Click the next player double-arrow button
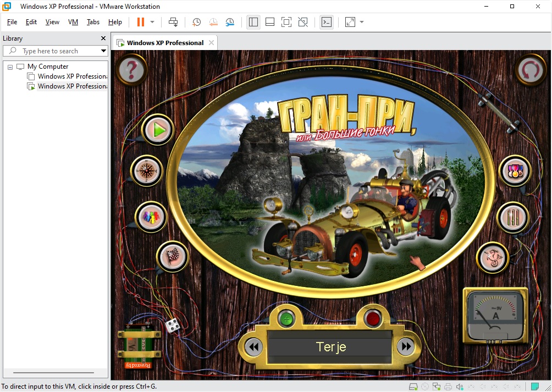This screenshot has height=392, width=552. click(x=406, y=346)
